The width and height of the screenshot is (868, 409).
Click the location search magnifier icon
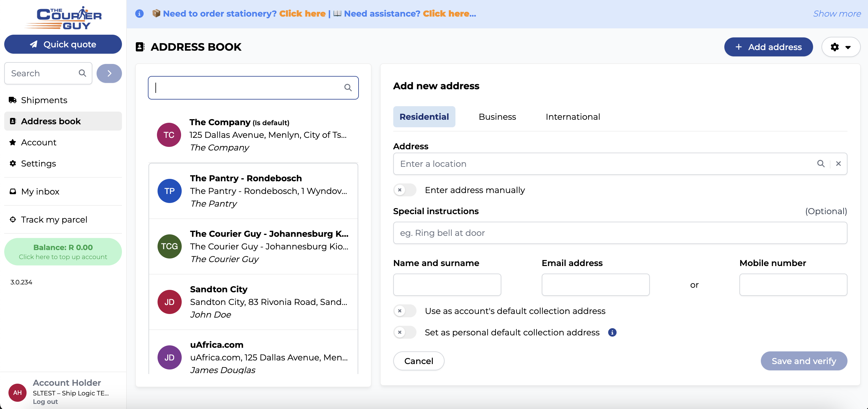(x=821, y=163)
